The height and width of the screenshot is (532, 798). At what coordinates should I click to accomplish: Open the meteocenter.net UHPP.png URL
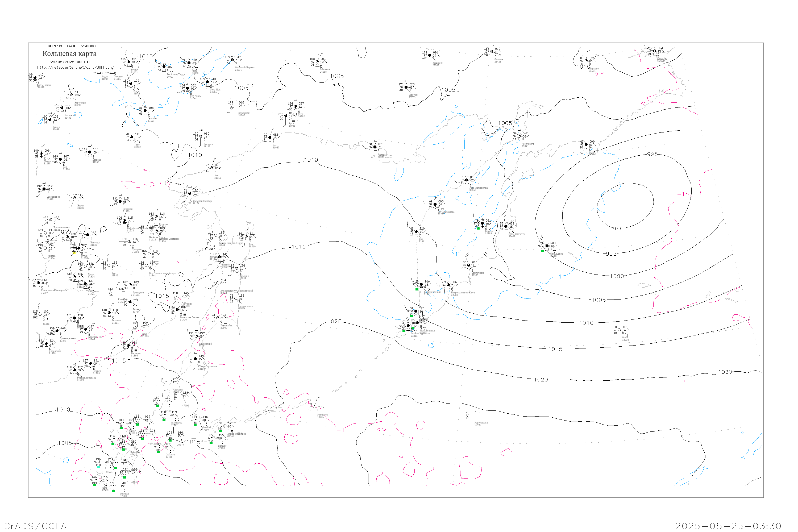pyautogui.click(x=75, y=68)
